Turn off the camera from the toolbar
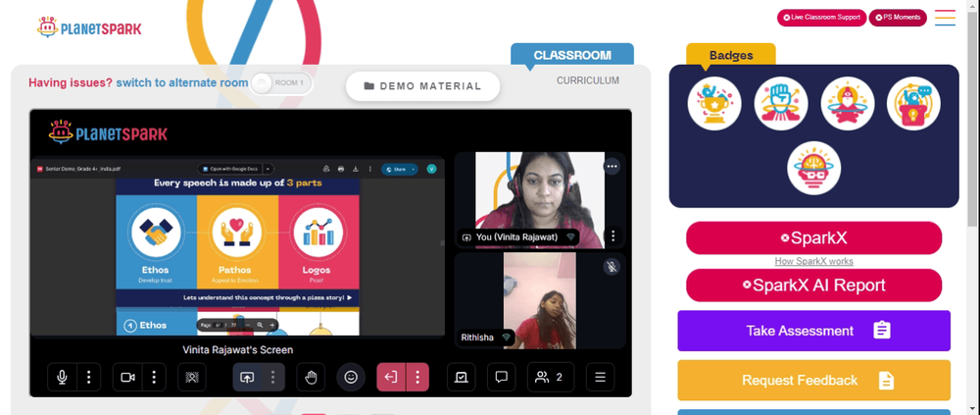980x415 pixels. 127,377
